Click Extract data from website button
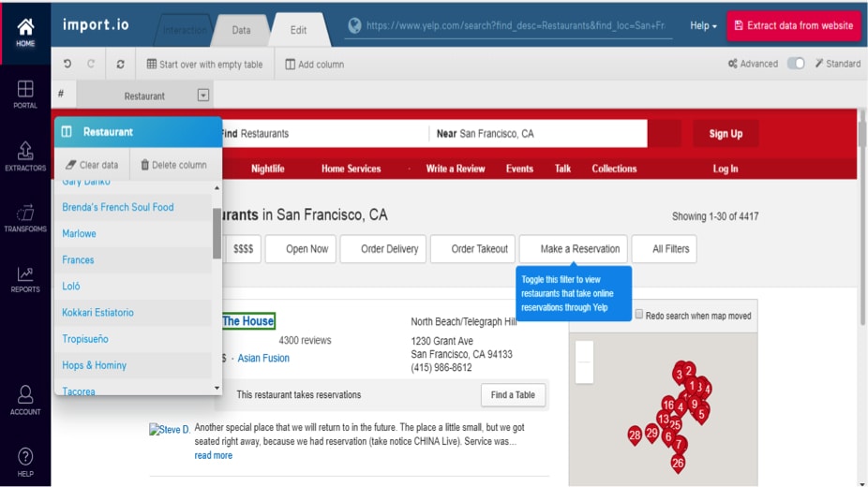The height and width of the screenshot is (487, 868). tap(793, 25)
